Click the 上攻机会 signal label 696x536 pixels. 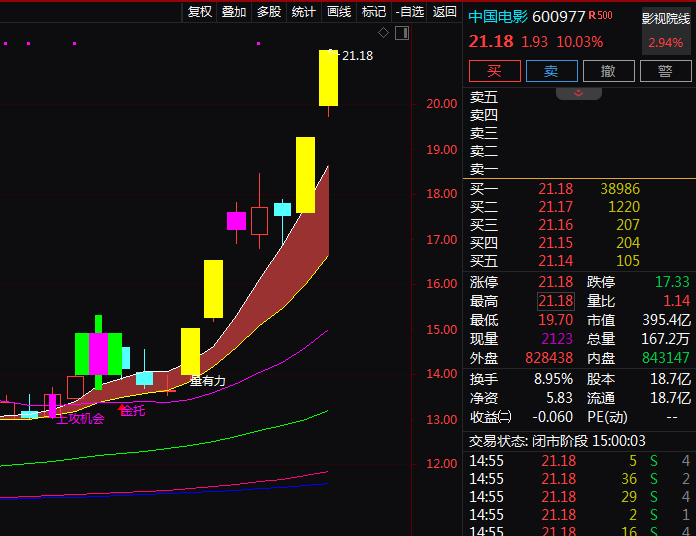coord(80,418)
